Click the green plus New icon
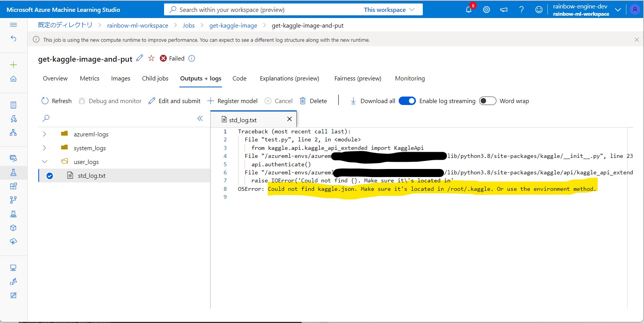644x323 pixels. (13, 65)
